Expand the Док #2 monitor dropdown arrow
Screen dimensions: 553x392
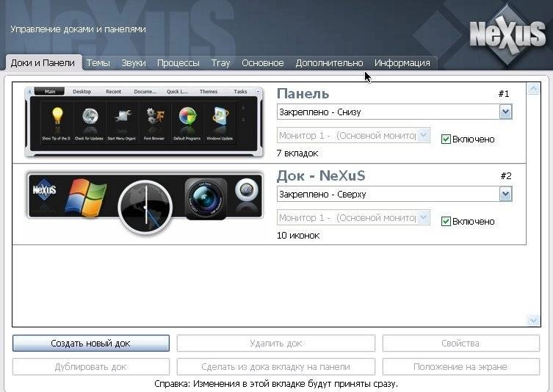click(x=424, y=217)
